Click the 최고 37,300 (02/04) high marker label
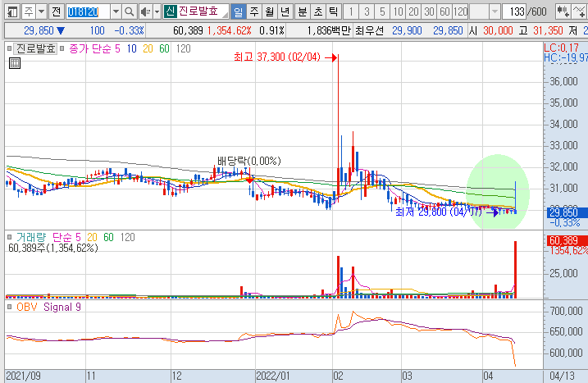588x383 pixels. 277,57
